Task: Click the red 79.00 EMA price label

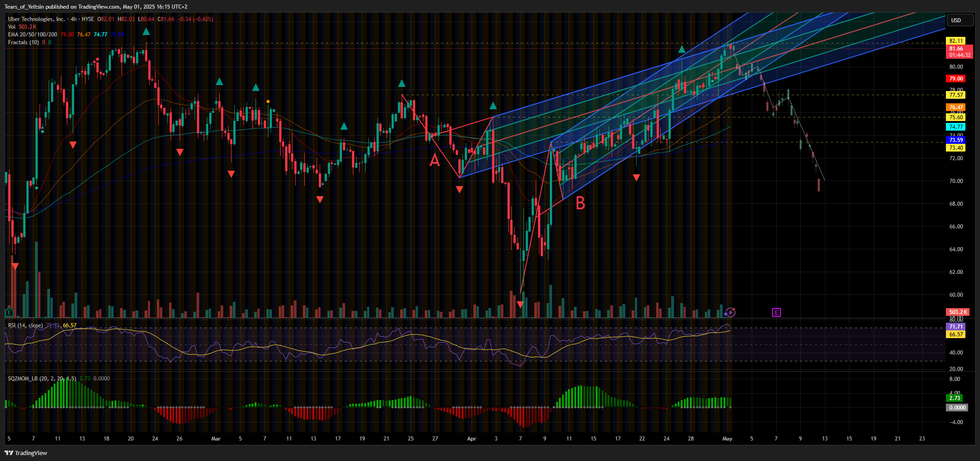Action: click(x=956, y=79)
